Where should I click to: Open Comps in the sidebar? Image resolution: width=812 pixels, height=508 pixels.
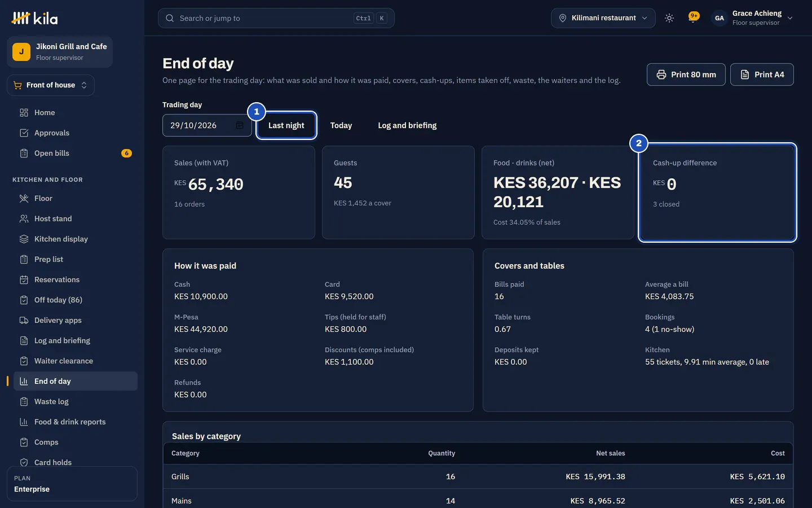(x=76, y=442)
